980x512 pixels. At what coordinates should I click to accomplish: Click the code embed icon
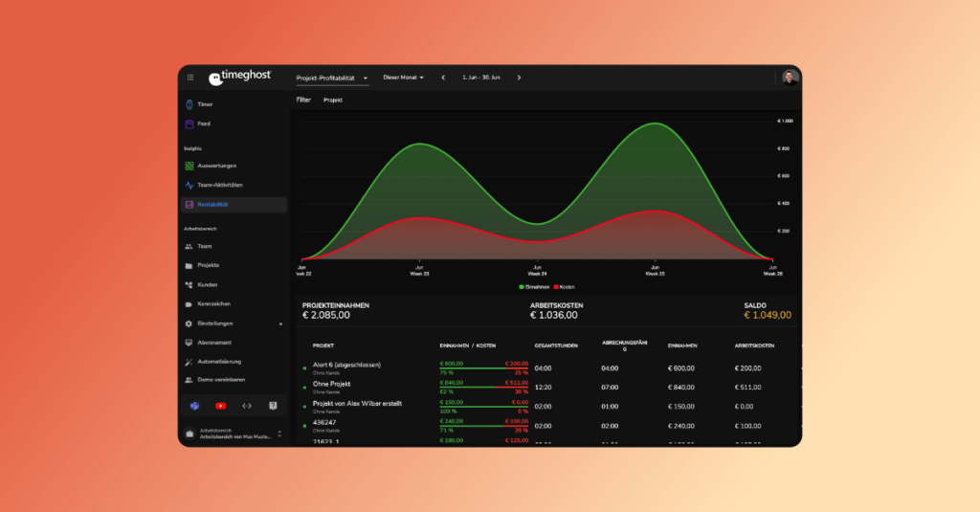[247, 406]
